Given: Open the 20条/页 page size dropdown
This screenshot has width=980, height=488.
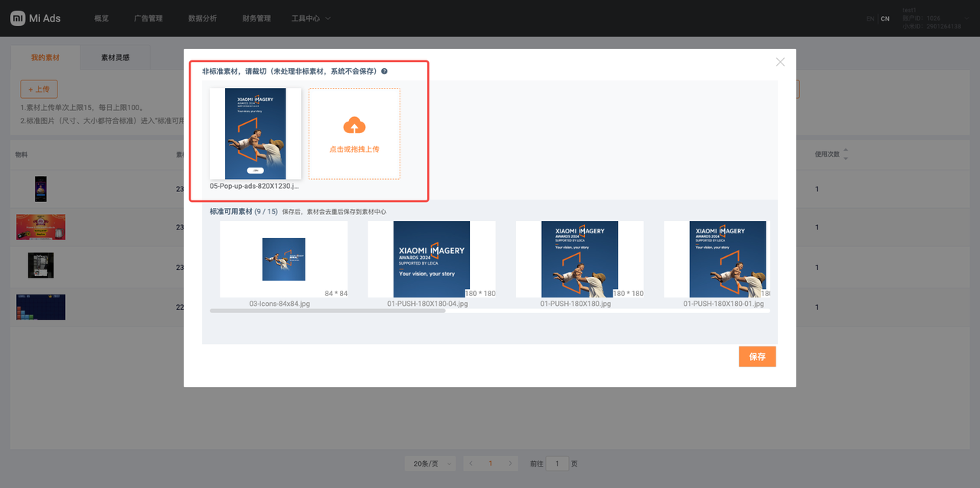Looking at the screenshot, I should pos(430,464).
